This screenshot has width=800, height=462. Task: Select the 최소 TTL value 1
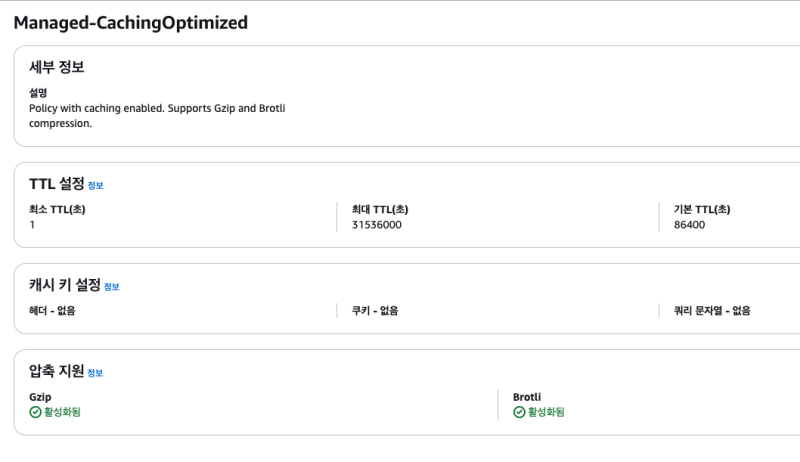coord(32,225)
